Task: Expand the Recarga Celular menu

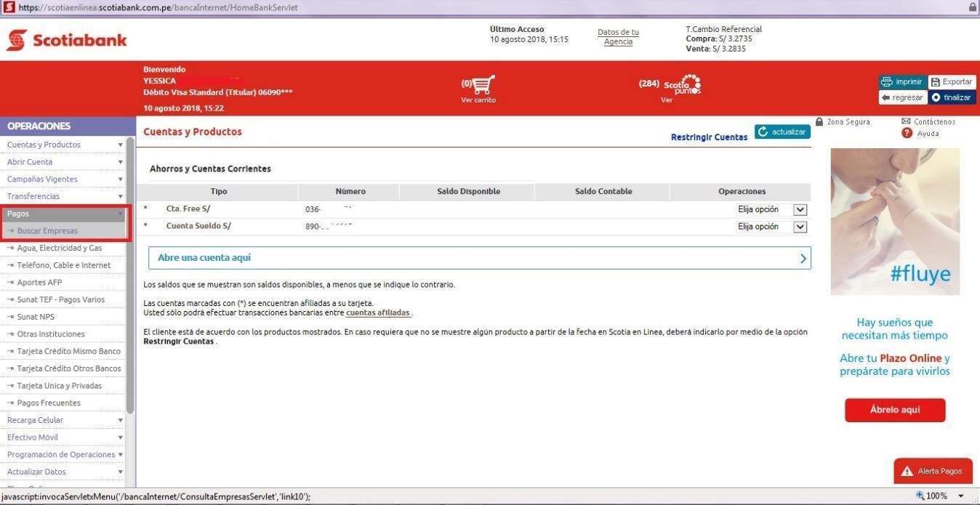Action: point(64,420)
